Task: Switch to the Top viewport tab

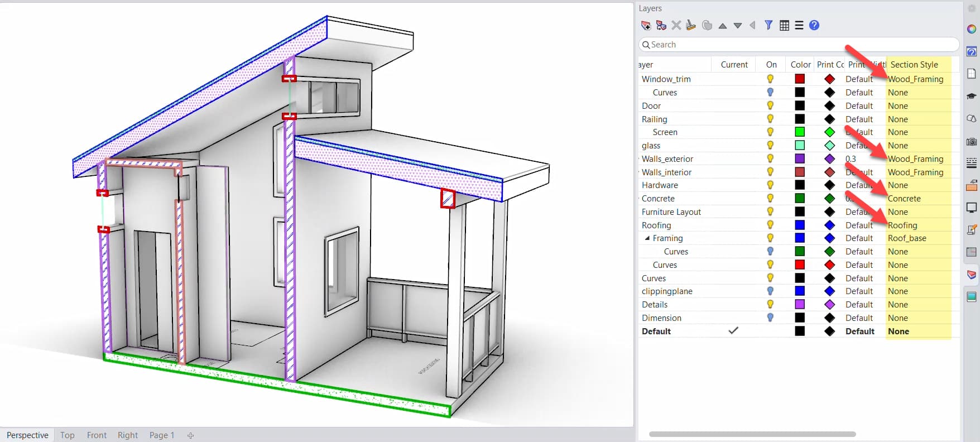Action: click(x=68, y=435)
